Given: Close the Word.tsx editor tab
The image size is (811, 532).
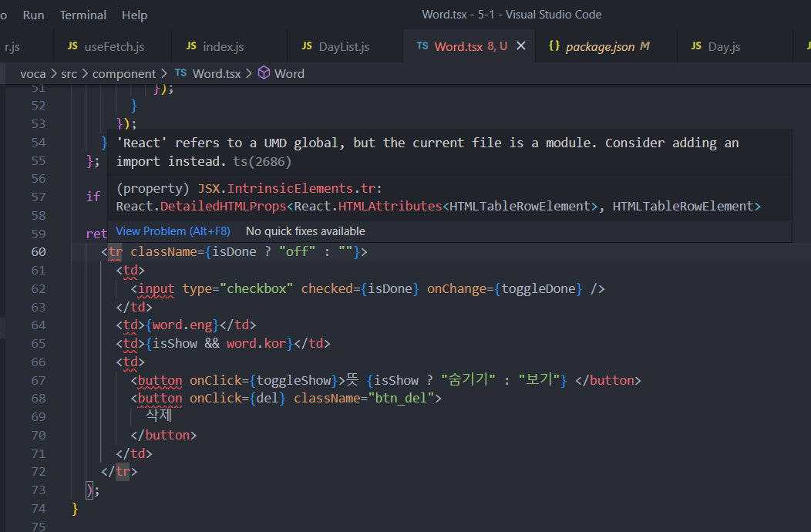Looking at the screenshot, I should (x=521, y=45).
